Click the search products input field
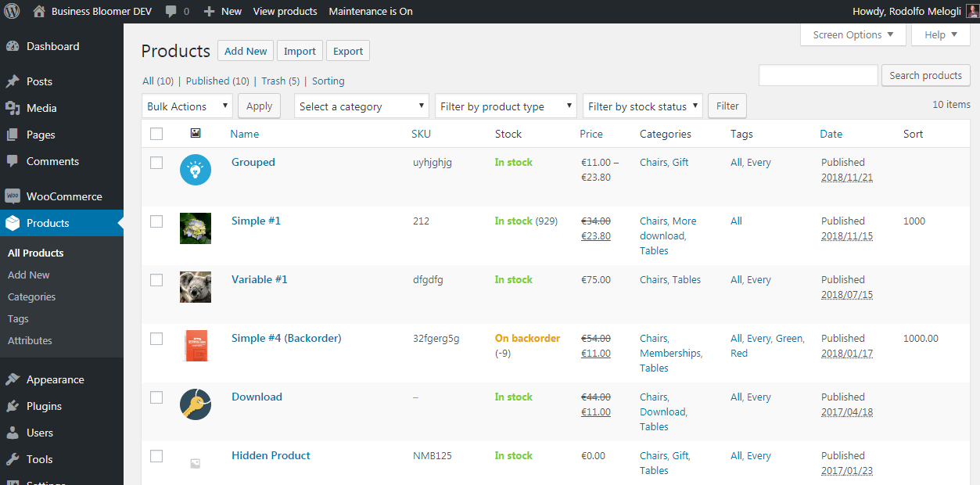The width and height of the screenshot is (980, 485). tap(818, 75)
